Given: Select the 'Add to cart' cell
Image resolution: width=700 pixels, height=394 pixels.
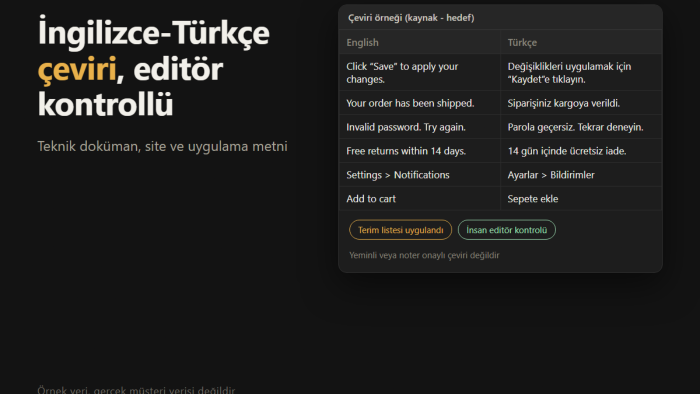Looking at the screenshot, I should click(x=420, y=199).
